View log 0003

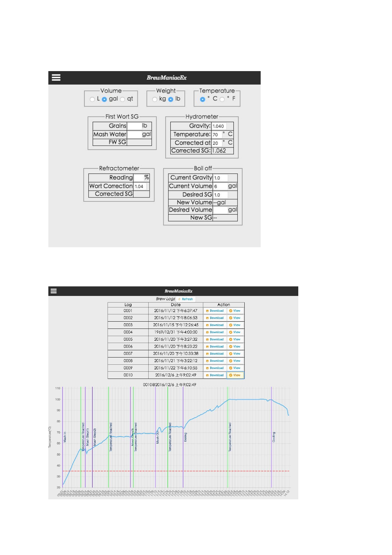(235, 325)
